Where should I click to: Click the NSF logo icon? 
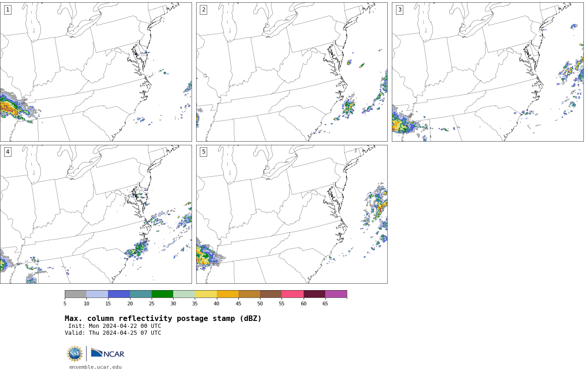click(75, 354)
